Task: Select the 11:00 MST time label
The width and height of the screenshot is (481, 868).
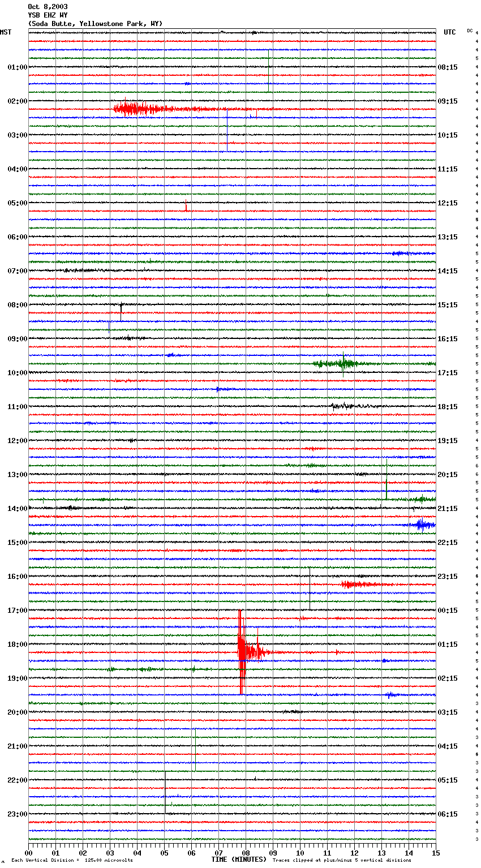Action: 18,407
